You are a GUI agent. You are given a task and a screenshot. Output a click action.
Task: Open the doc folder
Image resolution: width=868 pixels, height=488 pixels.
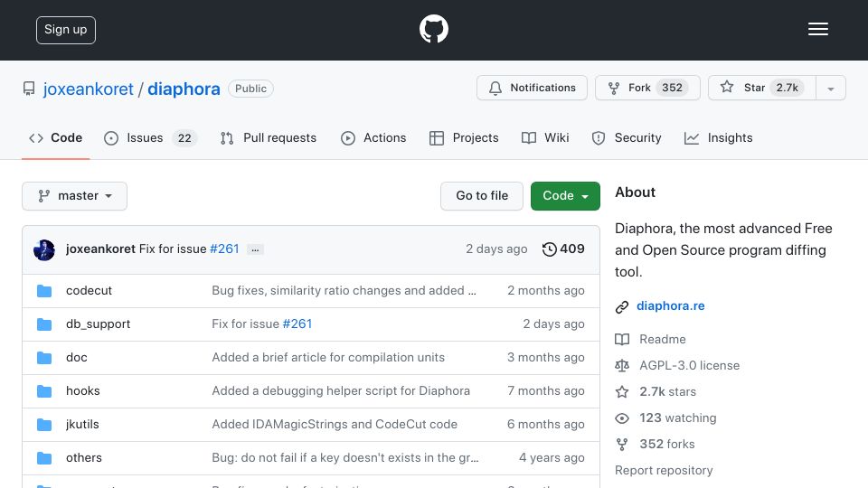pos(76,358)
